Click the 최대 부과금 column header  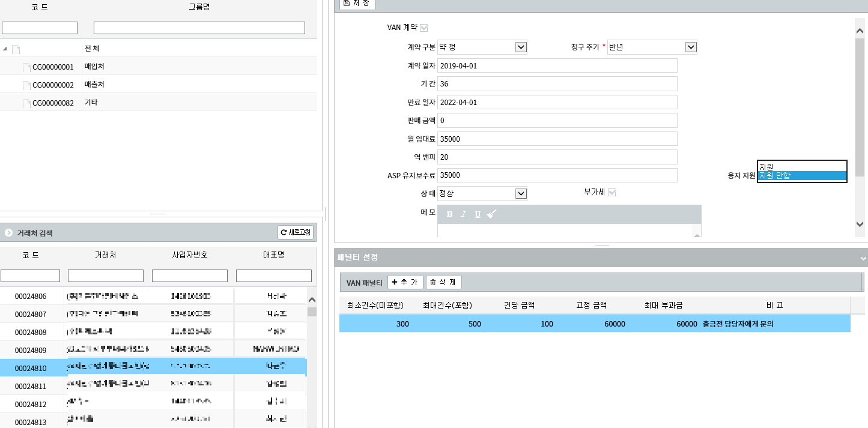pyautogui.click(x=664, y=305)
